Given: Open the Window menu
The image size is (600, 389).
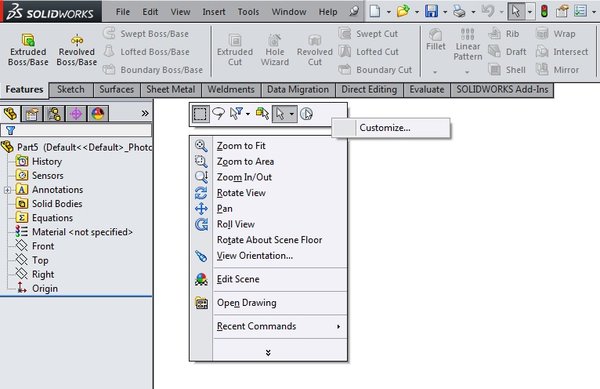Looking at the screenshot, I should tap(289, 12).
